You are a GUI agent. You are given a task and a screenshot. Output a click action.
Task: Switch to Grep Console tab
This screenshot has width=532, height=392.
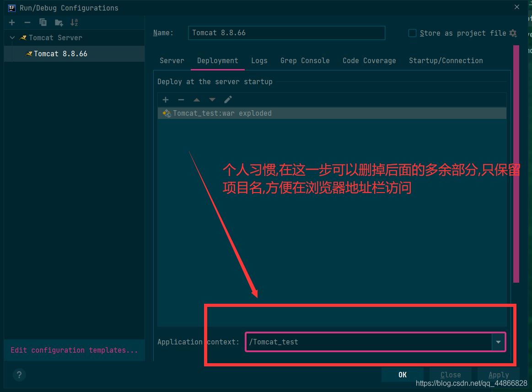305,61
